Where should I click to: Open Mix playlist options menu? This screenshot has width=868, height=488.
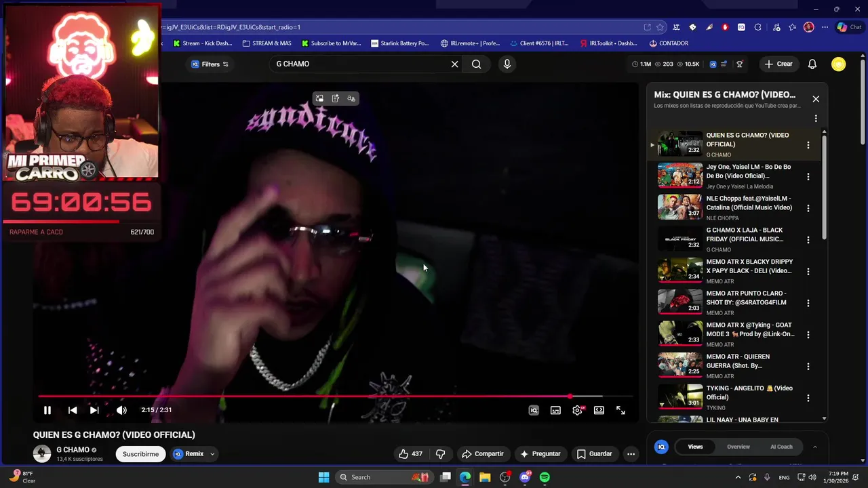(x=816, y=118)
